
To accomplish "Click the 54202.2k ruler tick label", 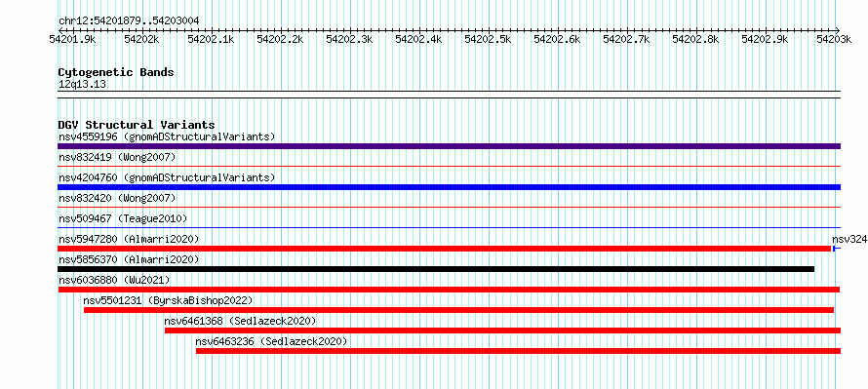I will point(280,39).
